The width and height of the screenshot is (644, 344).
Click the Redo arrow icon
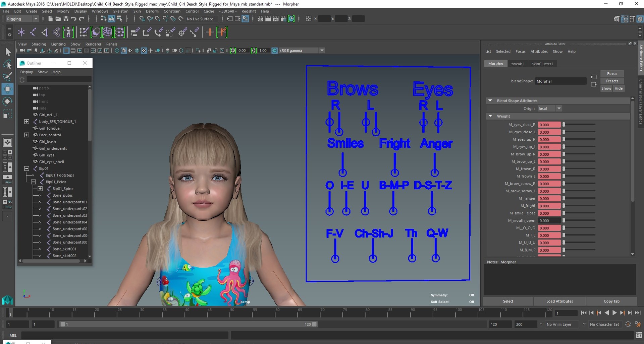(x=82, y=19)
